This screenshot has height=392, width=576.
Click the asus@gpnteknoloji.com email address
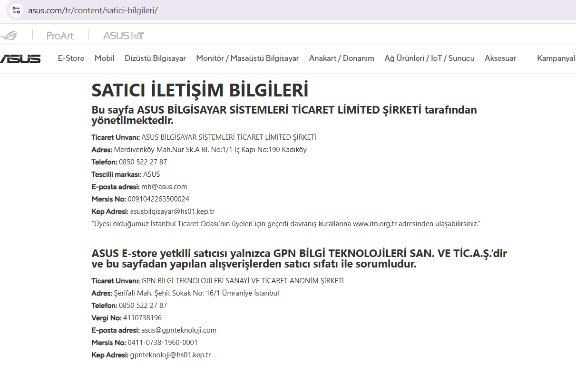[x=179, y=330]
